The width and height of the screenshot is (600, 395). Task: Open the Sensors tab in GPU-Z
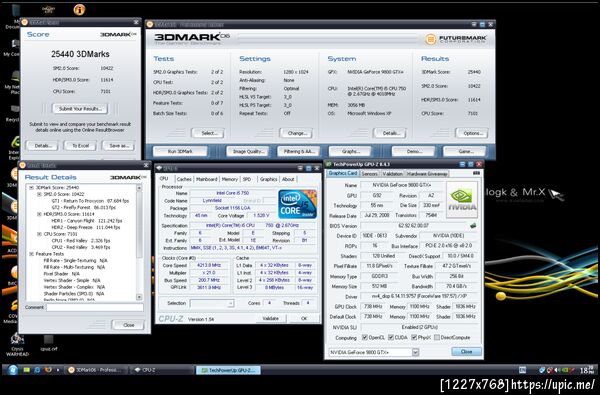(x=369, y=174)
